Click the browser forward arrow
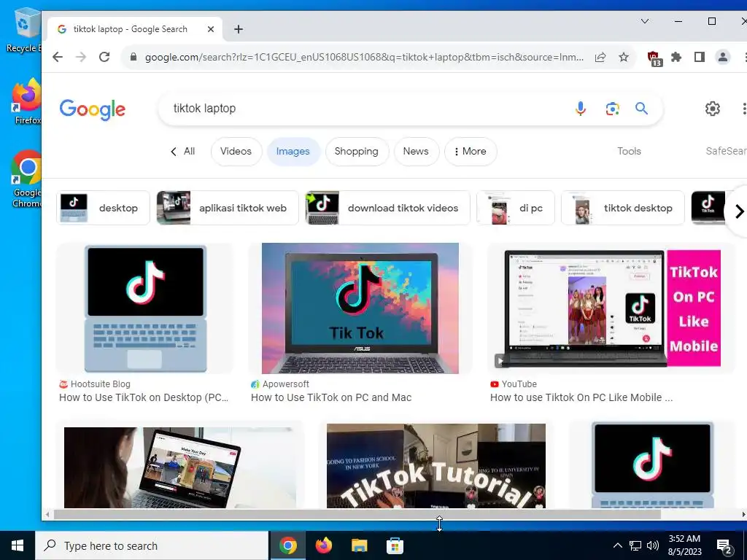747x560 pixels. click(x=81, y=57)
